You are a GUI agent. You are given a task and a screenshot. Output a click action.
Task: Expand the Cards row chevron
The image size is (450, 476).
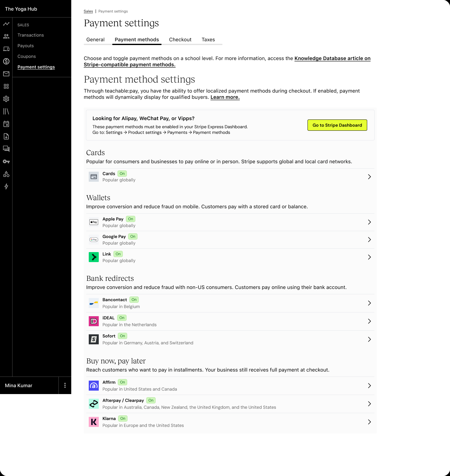[369, 177]
